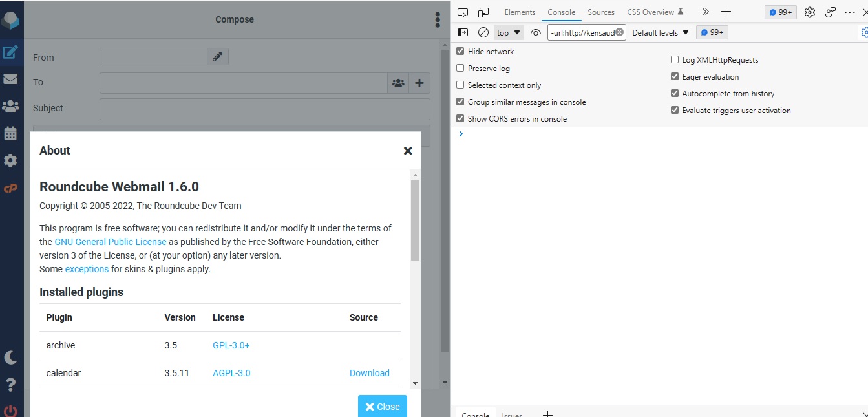Click the pencil icon beside From field
Viewport: 868px width, 417px height.
point(218,56)
